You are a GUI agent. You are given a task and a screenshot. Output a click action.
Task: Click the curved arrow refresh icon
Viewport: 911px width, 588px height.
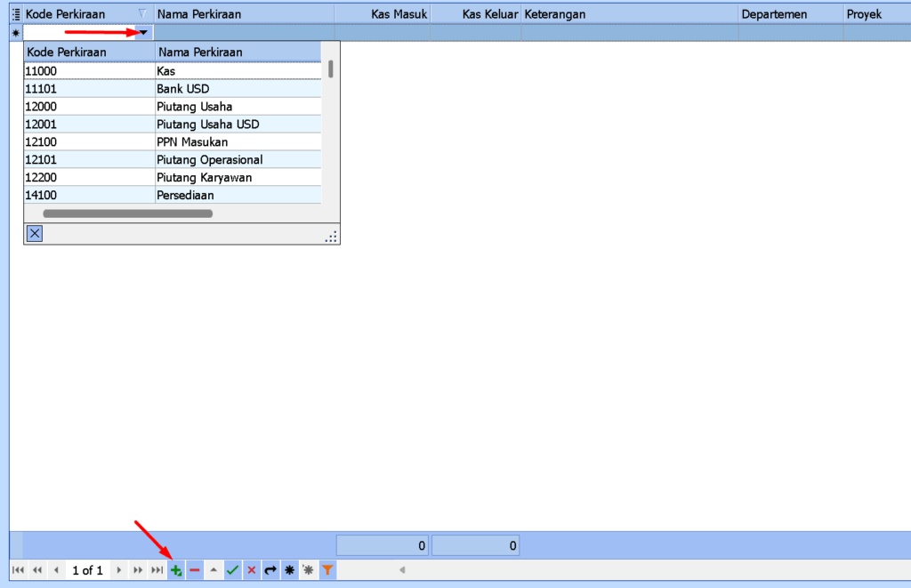[x=270, y=570]
